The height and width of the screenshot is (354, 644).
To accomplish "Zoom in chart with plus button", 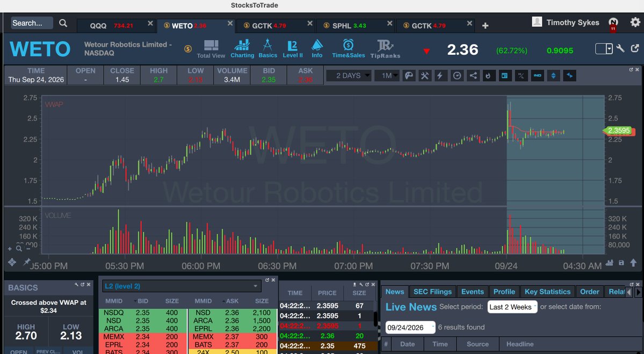I will tap(10, 249).
